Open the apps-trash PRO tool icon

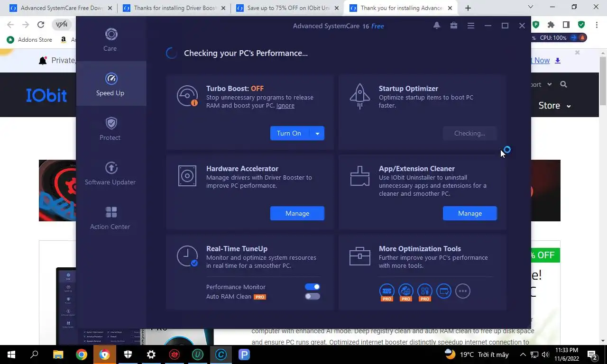pyautogui.click(x=425, y=291)
